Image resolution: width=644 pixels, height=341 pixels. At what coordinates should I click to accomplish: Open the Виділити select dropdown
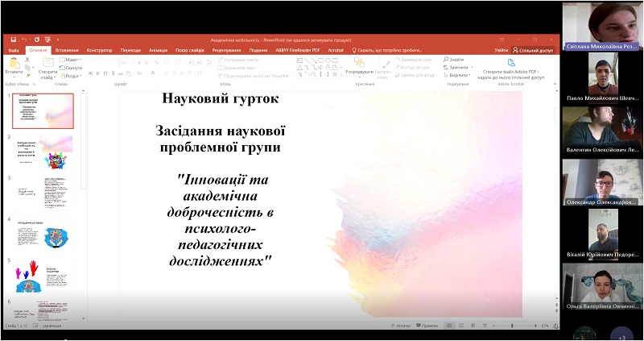(x=457, y=75)
